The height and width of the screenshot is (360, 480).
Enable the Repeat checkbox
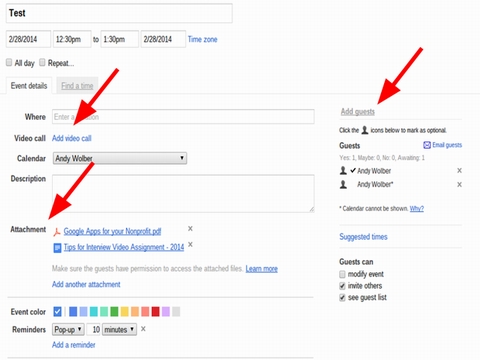(x=42, y=62)
